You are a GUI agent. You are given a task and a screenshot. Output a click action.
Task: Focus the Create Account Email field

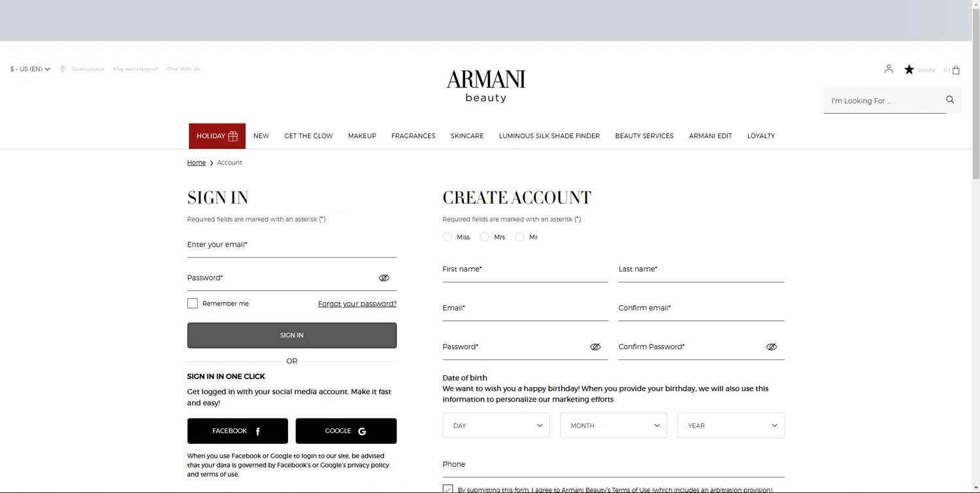pyautogui.click(x=525, y=309)
